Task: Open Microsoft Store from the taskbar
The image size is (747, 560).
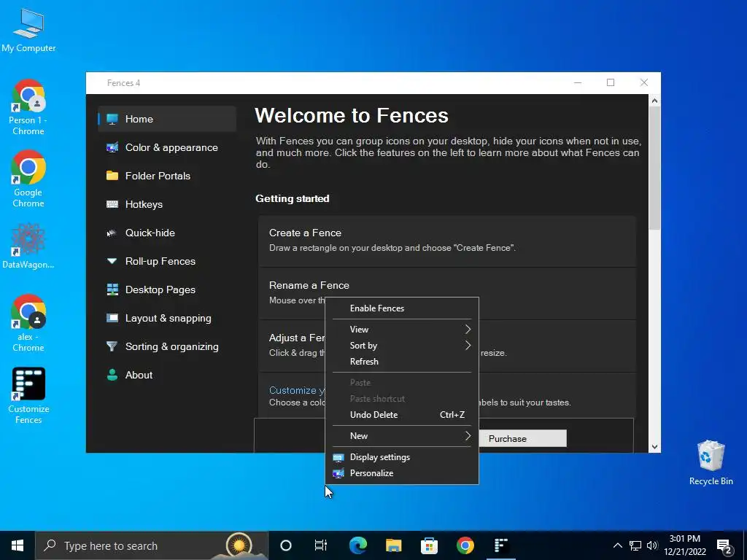Action: 429,545
